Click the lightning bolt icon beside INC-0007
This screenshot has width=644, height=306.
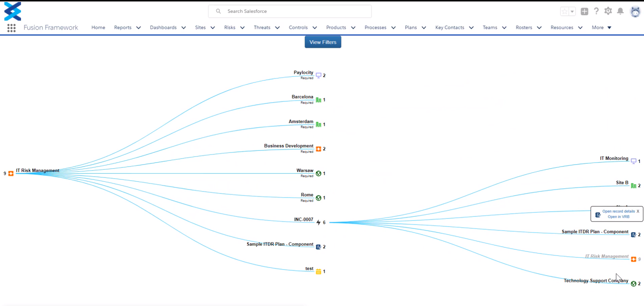(x=318, y=222)
